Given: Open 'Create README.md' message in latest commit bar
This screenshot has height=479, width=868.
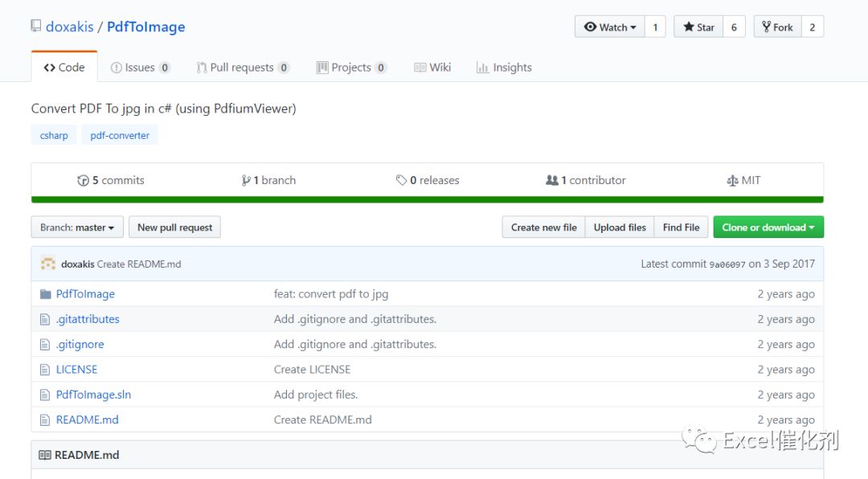Looking at the screenshot, I should pos(139,264).
